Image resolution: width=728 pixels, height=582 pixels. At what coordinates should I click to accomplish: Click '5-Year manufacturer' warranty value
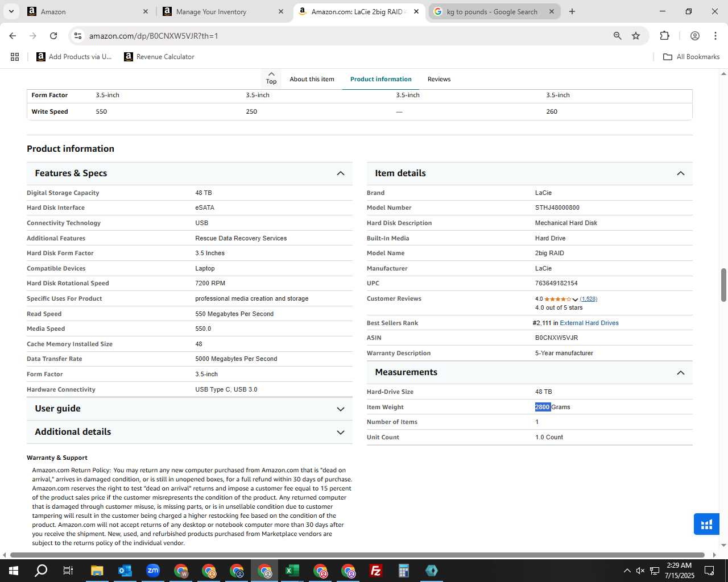click(x=564, y=353)
